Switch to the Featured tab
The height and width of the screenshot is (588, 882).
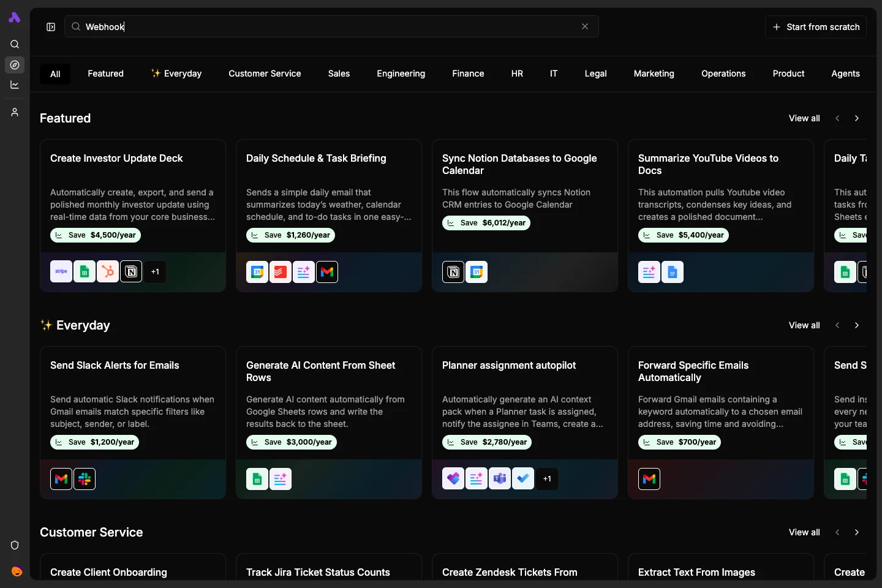[x=105, y=73]
